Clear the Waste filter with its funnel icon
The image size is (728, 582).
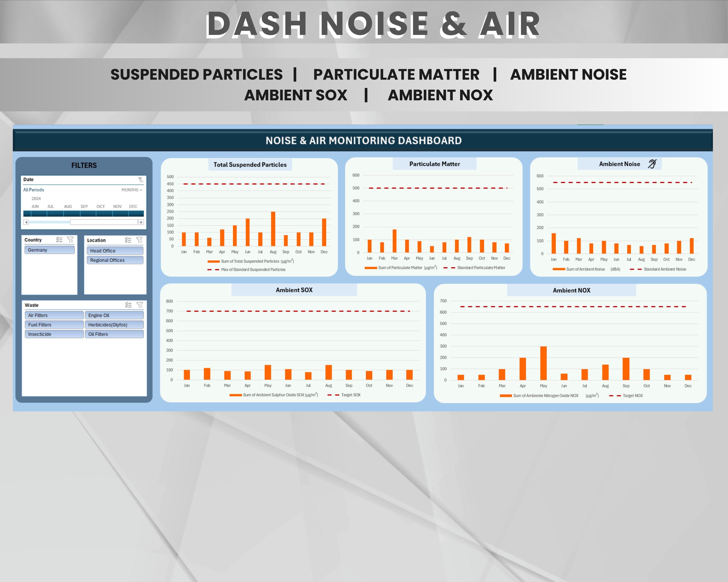click(x=140, y=305)
